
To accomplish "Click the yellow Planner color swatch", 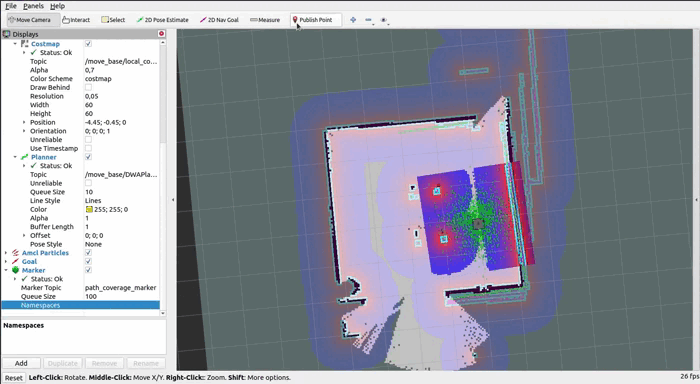I will [89, 209].
